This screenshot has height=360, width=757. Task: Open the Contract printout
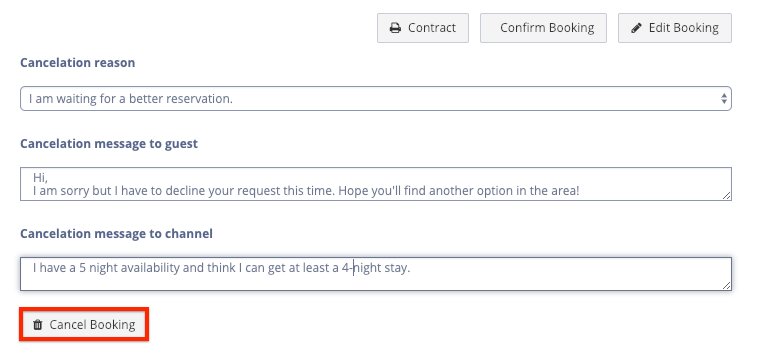(x=423, y=28)
